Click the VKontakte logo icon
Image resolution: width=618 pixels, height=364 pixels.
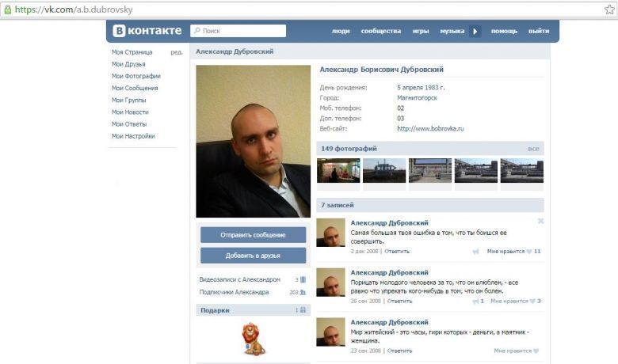click(119, 31)
